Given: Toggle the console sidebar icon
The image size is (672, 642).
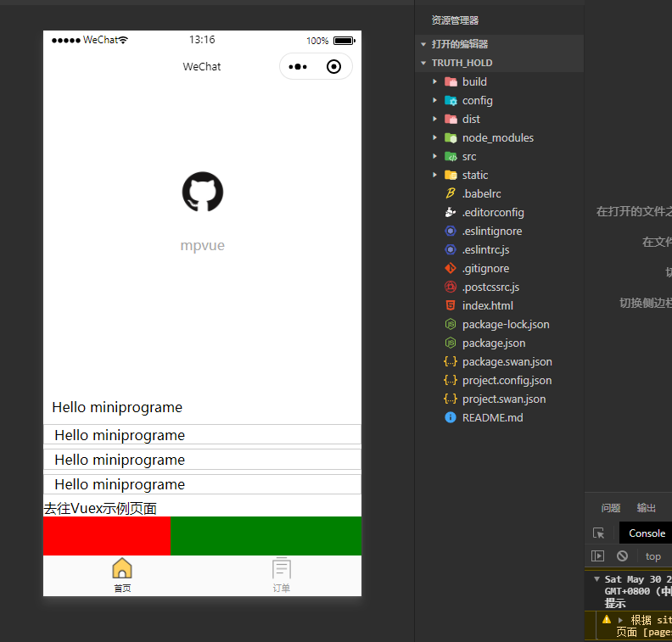Looking at the screenshot, I should tap(597, 555).
